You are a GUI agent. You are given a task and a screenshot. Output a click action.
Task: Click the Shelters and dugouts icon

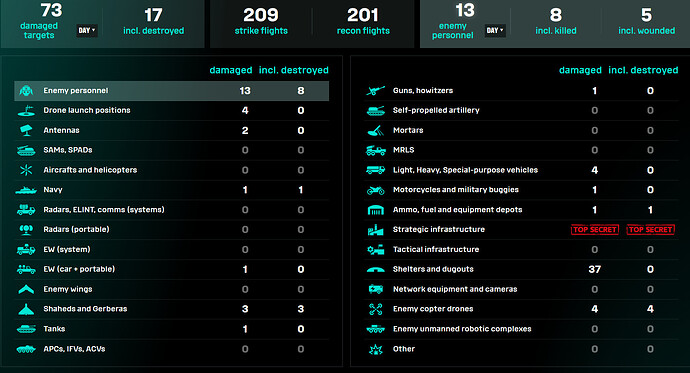tap(375, 270)
